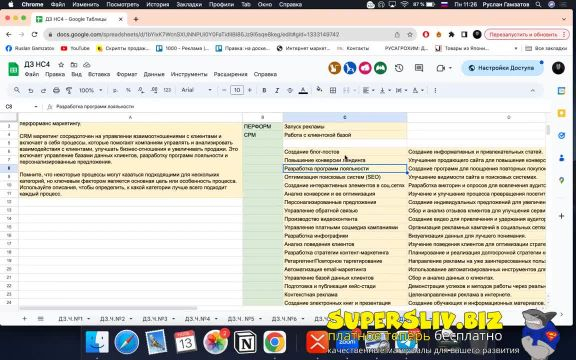Open the text color picker

click(x=303, y=90)
